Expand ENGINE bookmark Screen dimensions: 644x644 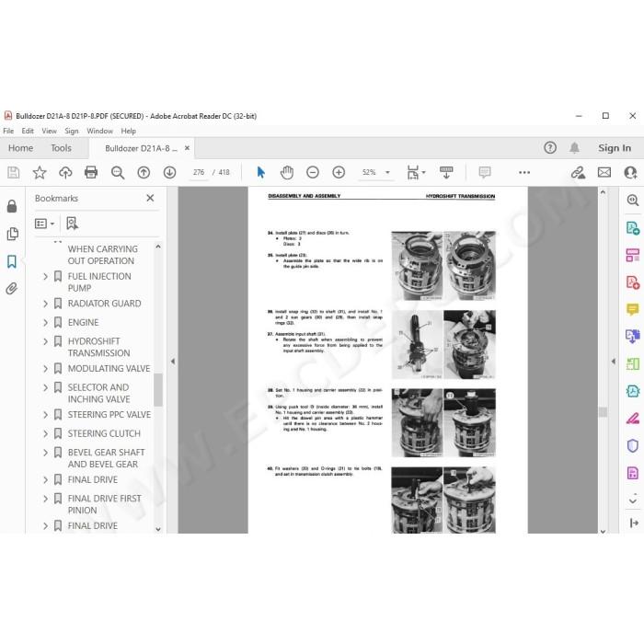tap(46, 322)
